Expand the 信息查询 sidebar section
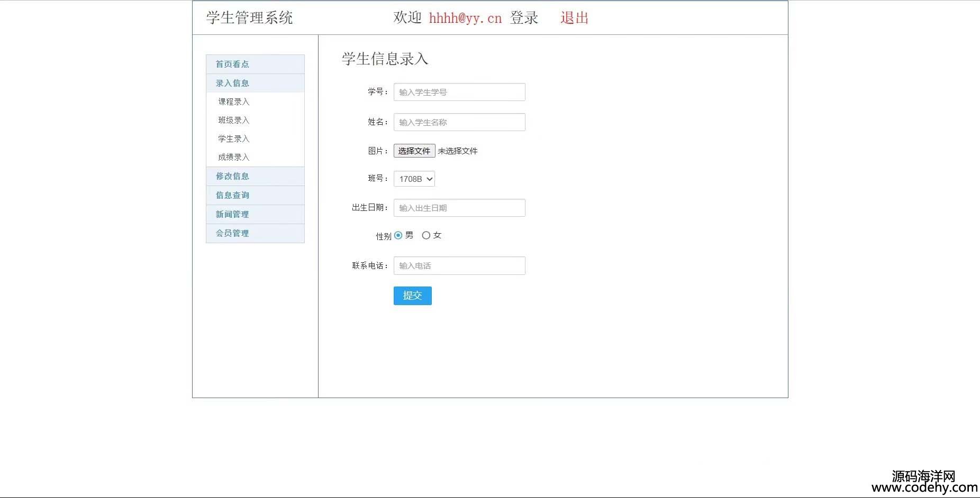This screenshot has height=498, width=980. pyautogui.click(x=232, y=195)
